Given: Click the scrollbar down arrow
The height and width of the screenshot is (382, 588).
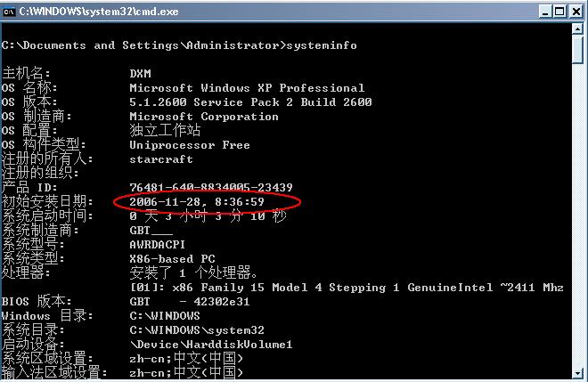Looking at the screenshot, I should [579, 374].
